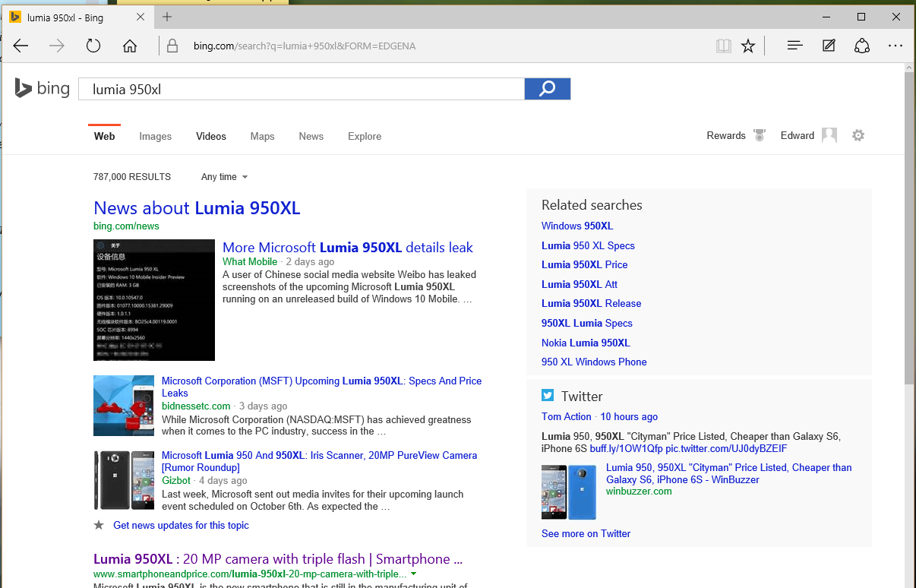916x588 pixels.
Task: Open the home page icon
Action: (130, 46)
